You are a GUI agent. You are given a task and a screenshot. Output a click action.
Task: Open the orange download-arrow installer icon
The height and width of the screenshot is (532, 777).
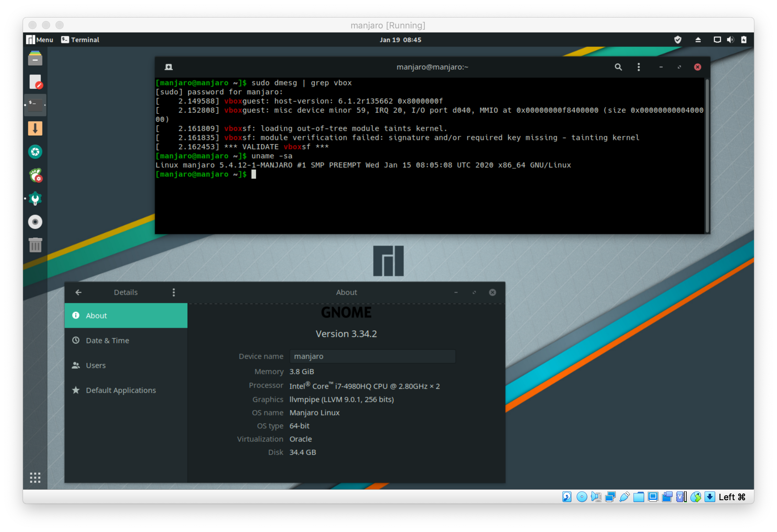pyautogui.click(x=35, y=129)
